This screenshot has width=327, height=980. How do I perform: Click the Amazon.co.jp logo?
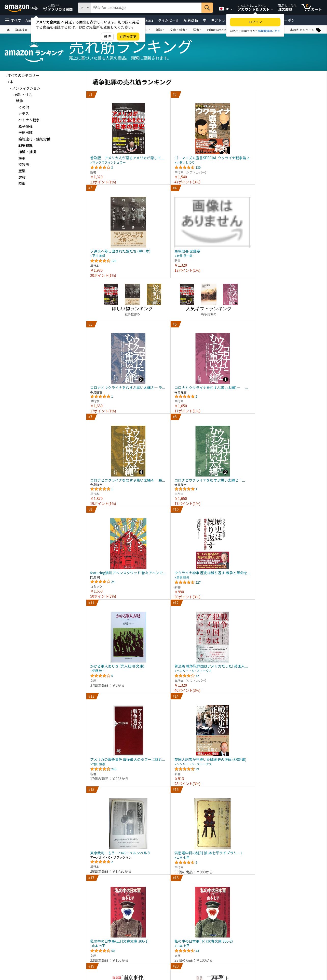tap(21, 7)
